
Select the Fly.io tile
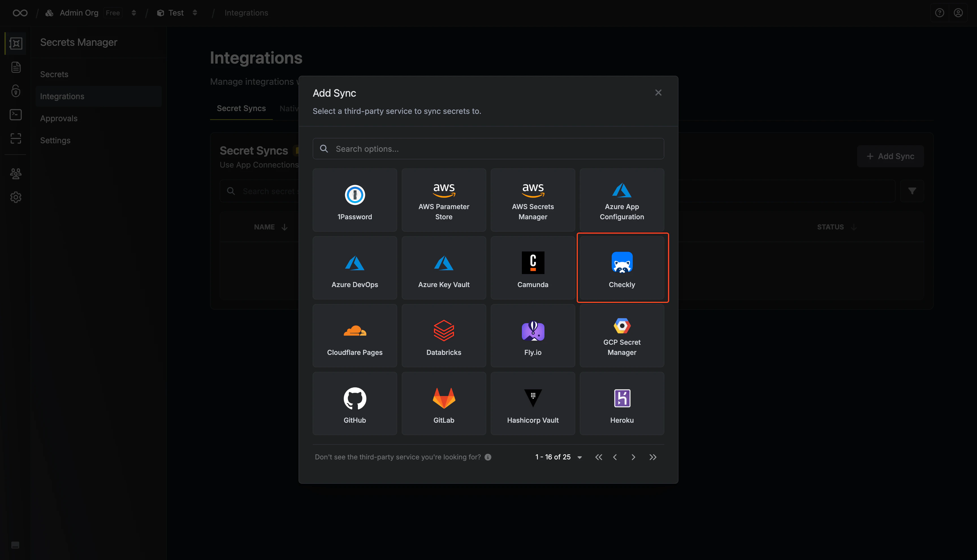[x=533, y=336]
